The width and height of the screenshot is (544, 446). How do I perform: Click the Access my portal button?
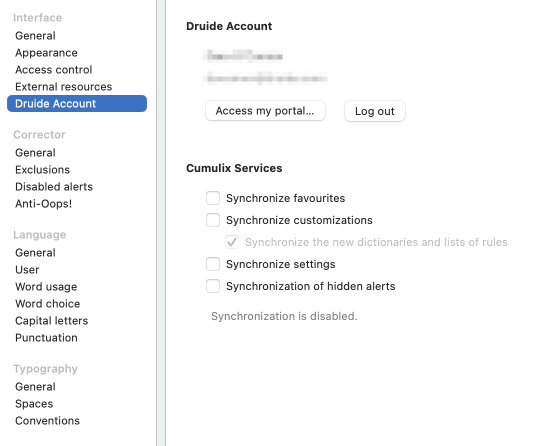[x=265, y=111]
